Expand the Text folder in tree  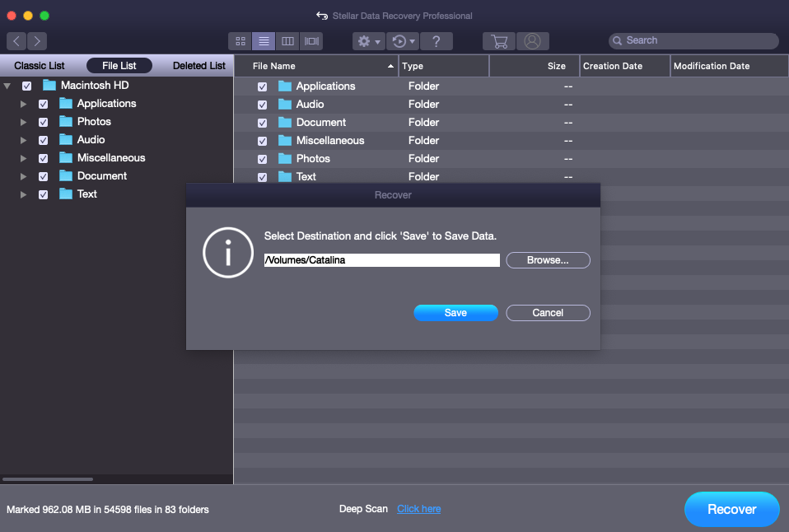tap(23, 195)
